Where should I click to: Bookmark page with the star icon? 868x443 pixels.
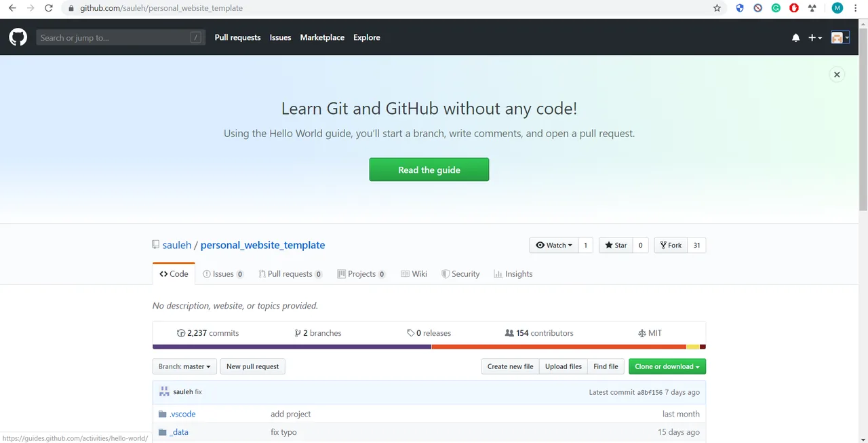tap(717, 8)
